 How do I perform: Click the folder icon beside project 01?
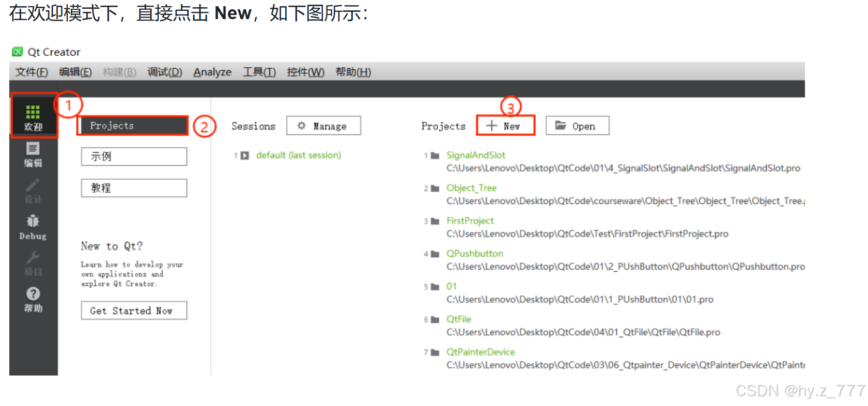click(435, 287)
